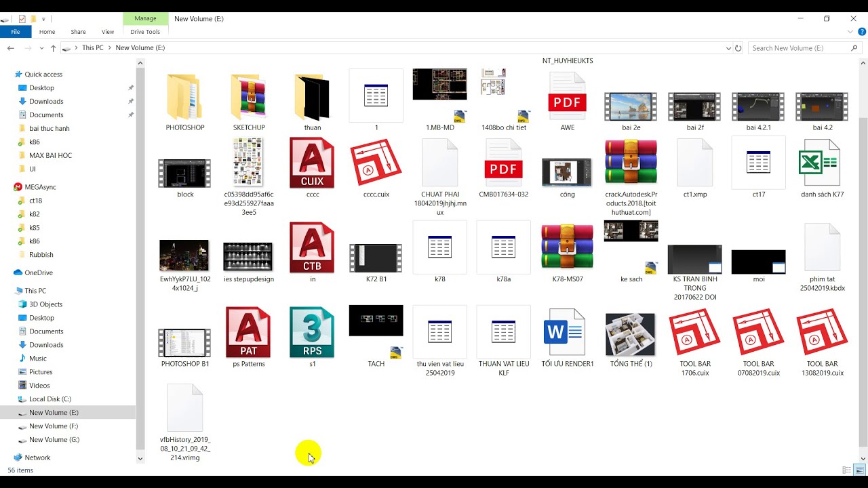This screenshot has height=488, width=868.
Task: Go up one folder level
Action: 54,48
